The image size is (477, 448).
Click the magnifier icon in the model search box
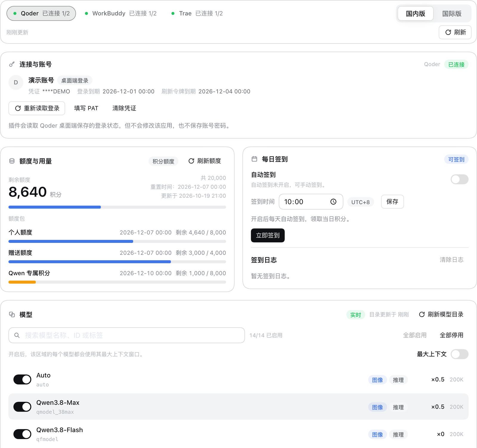17,335
